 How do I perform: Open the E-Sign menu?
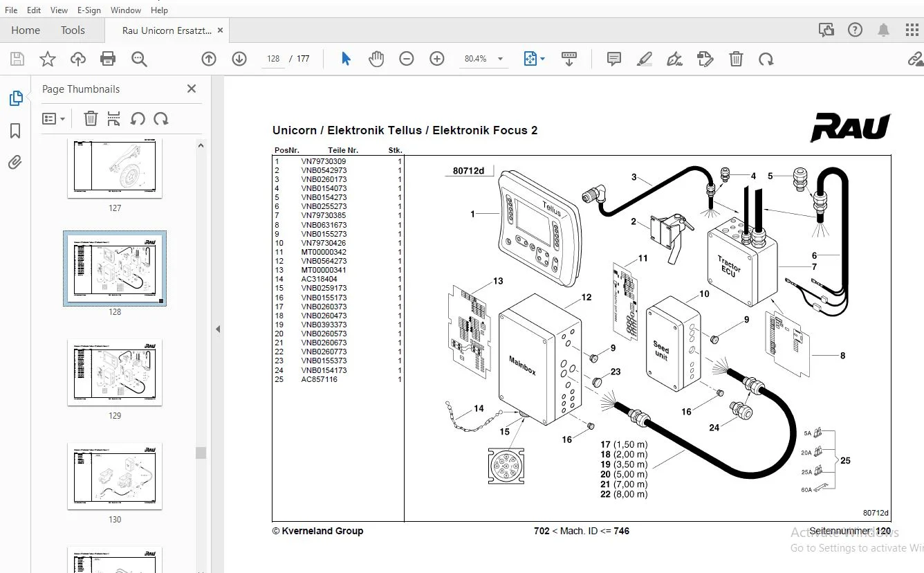tap(89, 10)
